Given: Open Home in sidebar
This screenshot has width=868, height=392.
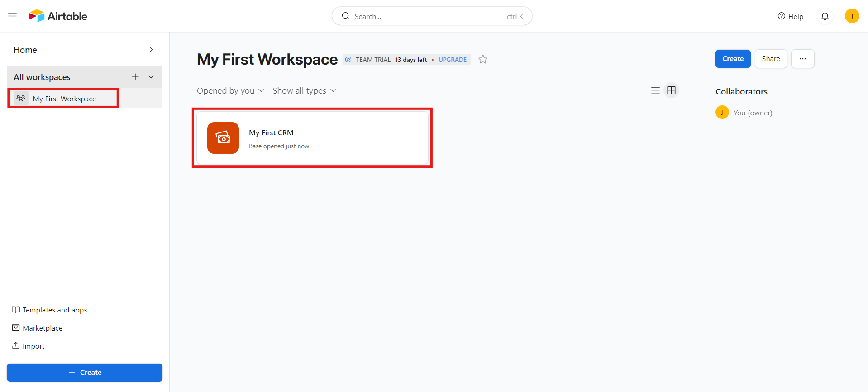Looking at the screenshot, I should pyautogui.click(x=25, y=50).
